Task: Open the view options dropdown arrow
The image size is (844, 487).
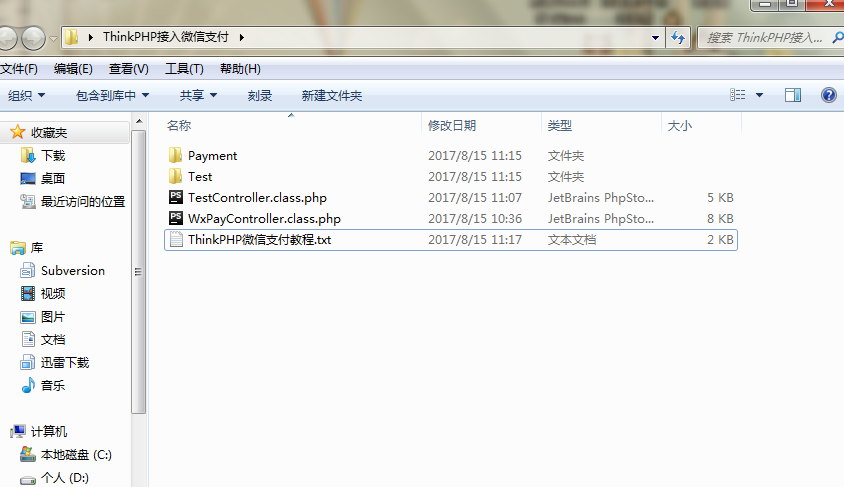Action: click(759, 95)
